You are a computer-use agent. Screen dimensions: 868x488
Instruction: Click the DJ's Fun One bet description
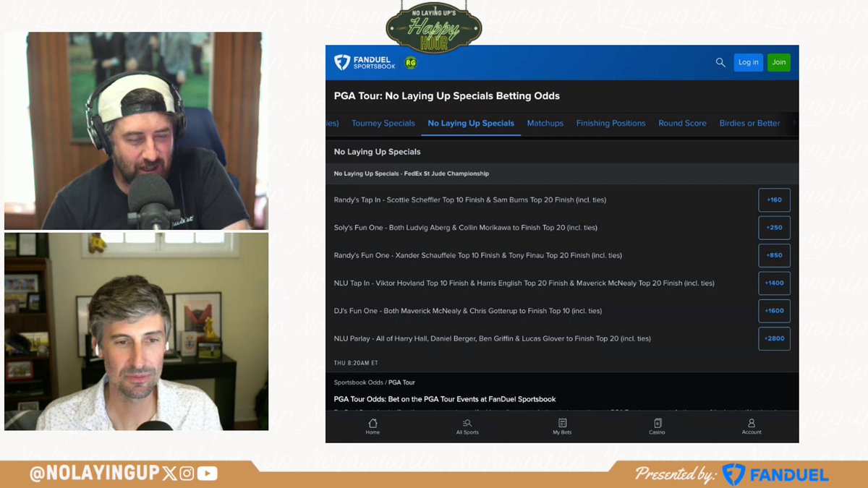click(467, 311)
